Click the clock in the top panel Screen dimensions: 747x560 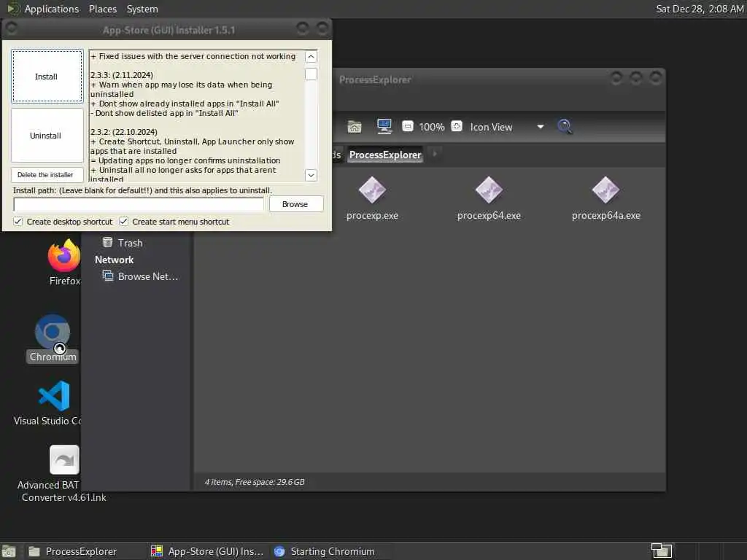click(x=700, y=9)
